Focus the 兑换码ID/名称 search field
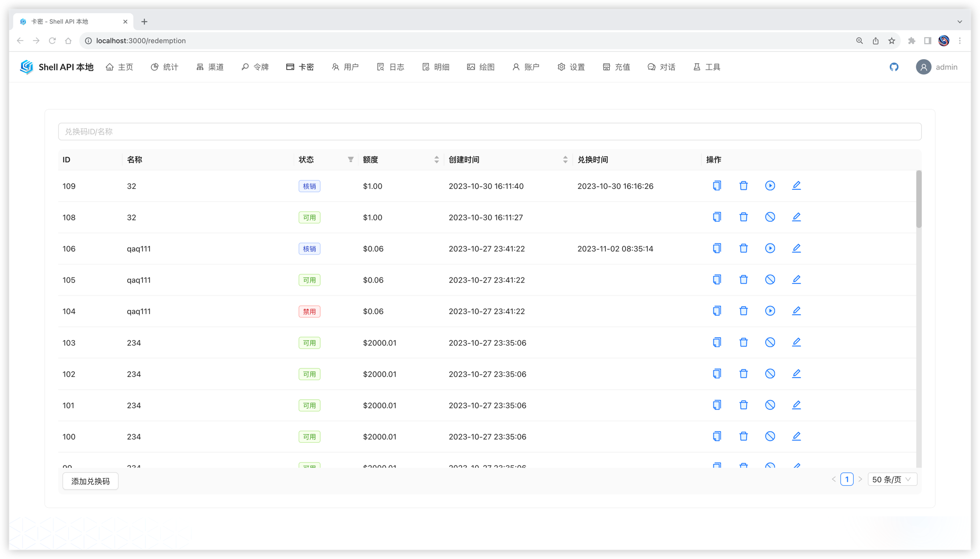 489,132
